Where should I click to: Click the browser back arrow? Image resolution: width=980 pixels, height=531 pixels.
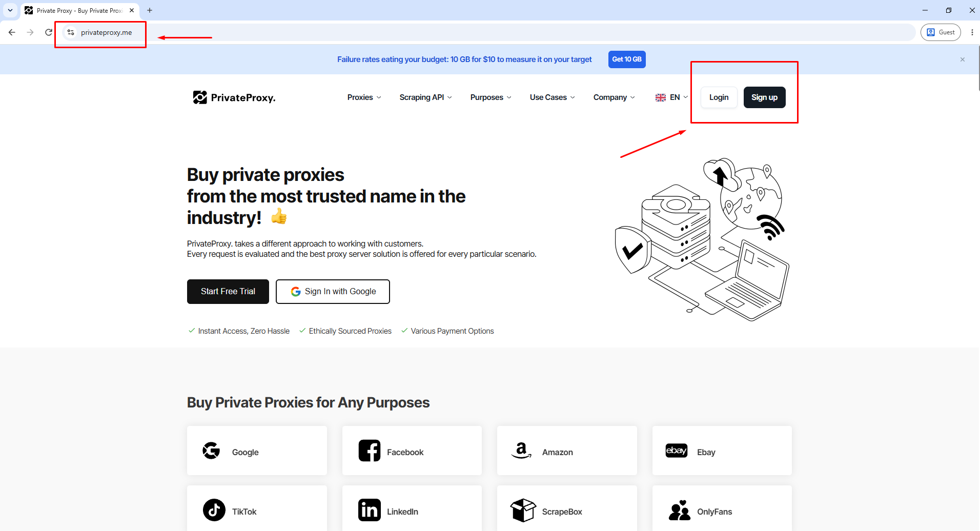click(x=12, y=32)
